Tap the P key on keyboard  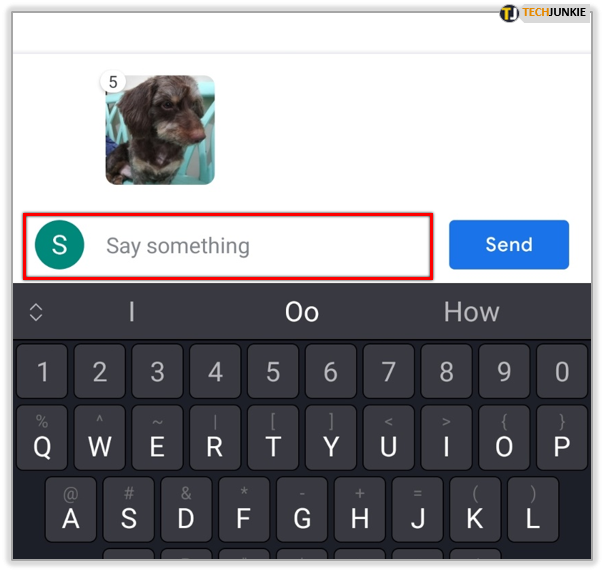click(x=562, y=438)
